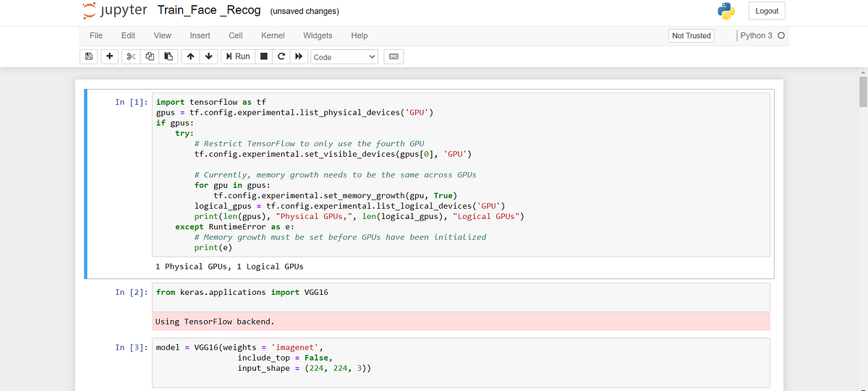
Task: Copy selected cells icon
Action: tap(150, 56)
